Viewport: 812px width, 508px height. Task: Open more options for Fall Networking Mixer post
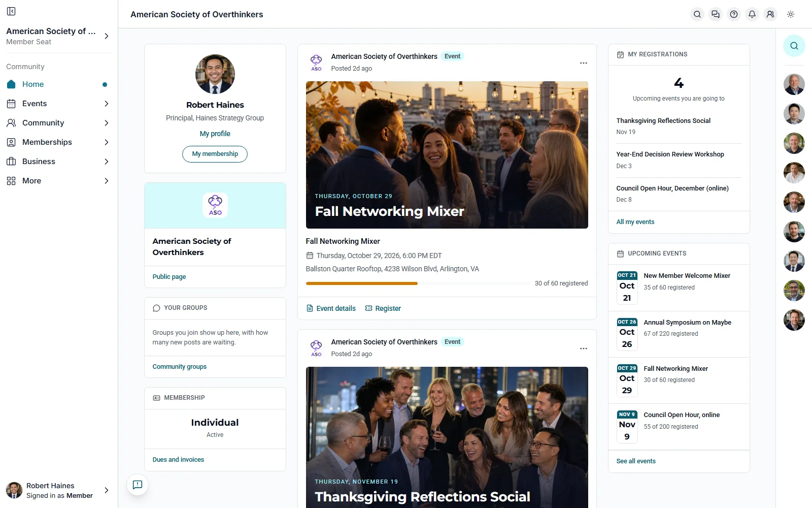(584, 63)
